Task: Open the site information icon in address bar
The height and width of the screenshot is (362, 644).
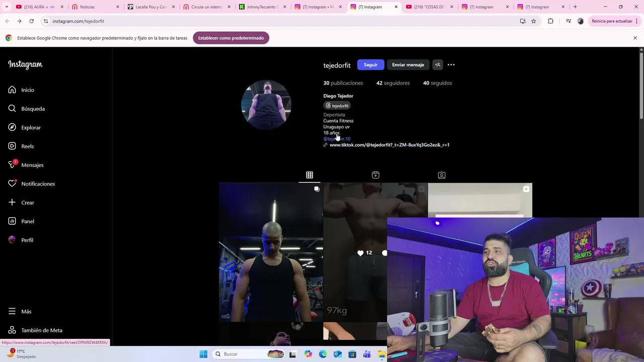Action: 46,21
